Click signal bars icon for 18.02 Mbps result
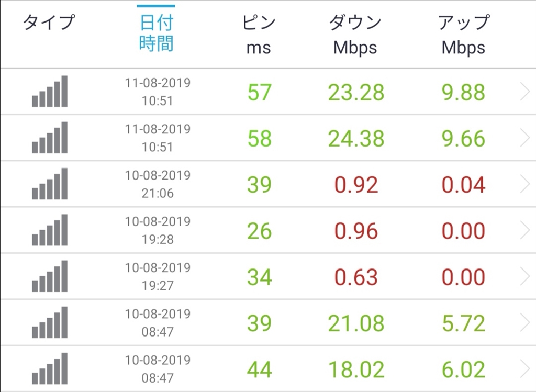 point(50,368)
